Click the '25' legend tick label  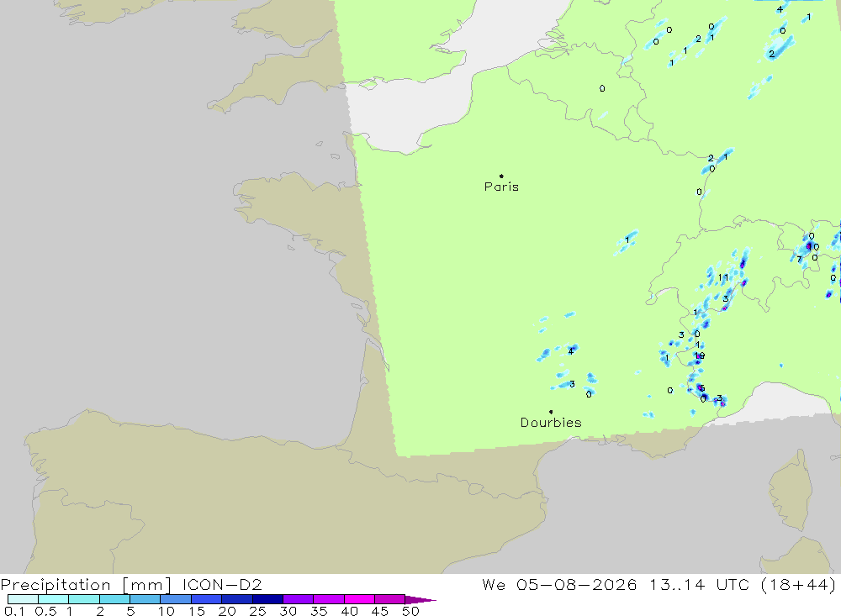257,611
